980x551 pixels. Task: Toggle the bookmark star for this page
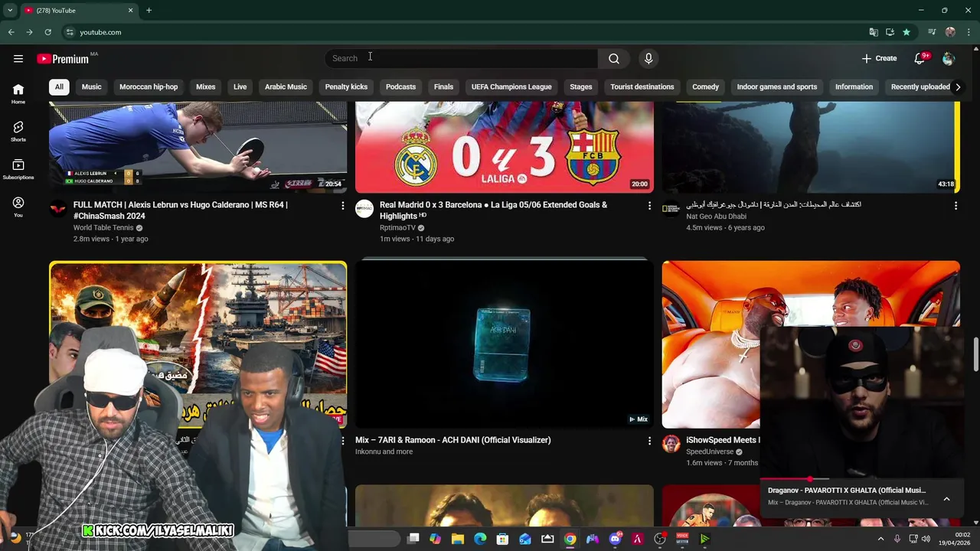(x=906, y=32)
